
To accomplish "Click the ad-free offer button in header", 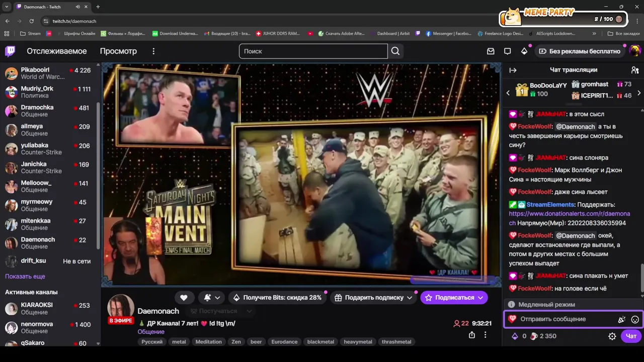I will 580,51.
